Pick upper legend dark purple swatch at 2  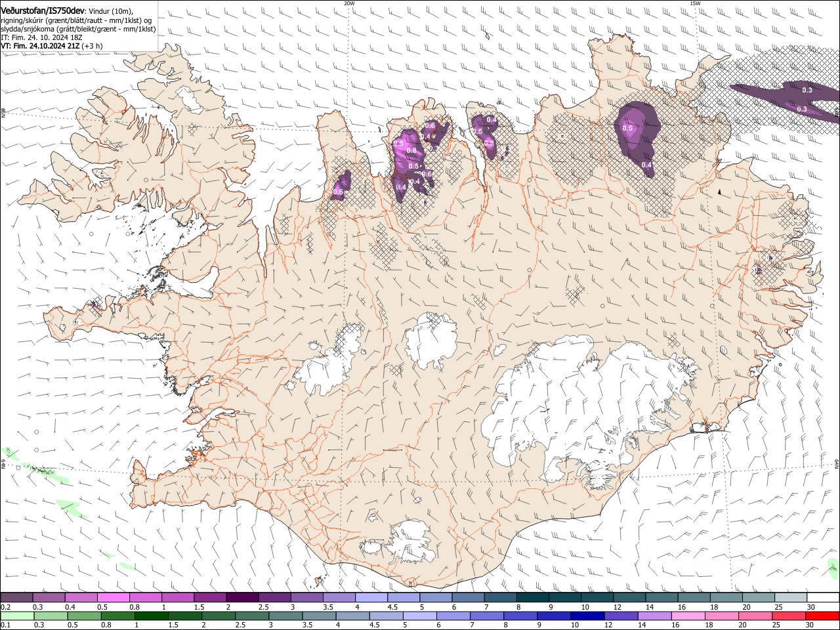tap(242, 598)
